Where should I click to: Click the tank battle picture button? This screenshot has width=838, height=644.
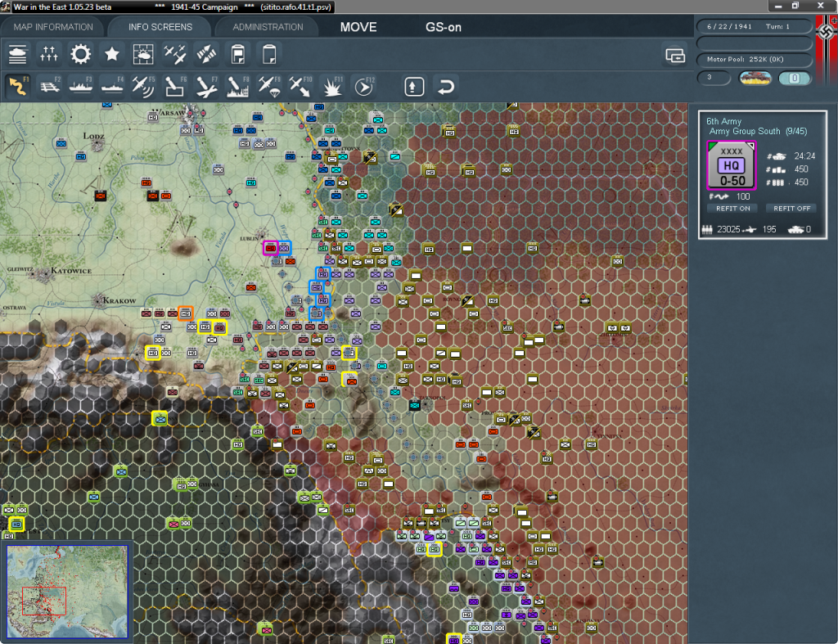click(755, 78)
